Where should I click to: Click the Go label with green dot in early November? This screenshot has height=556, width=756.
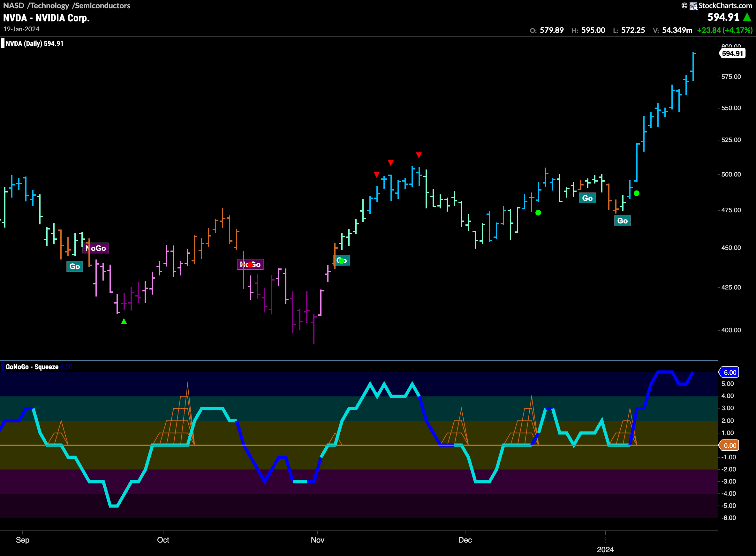[342, 260]
